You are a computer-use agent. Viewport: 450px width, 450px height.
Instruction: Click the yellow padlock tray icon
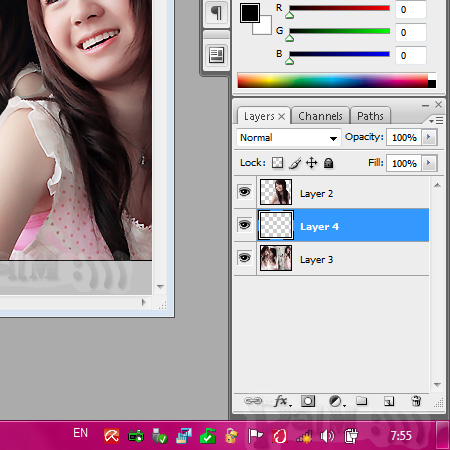tap(231, 436)
